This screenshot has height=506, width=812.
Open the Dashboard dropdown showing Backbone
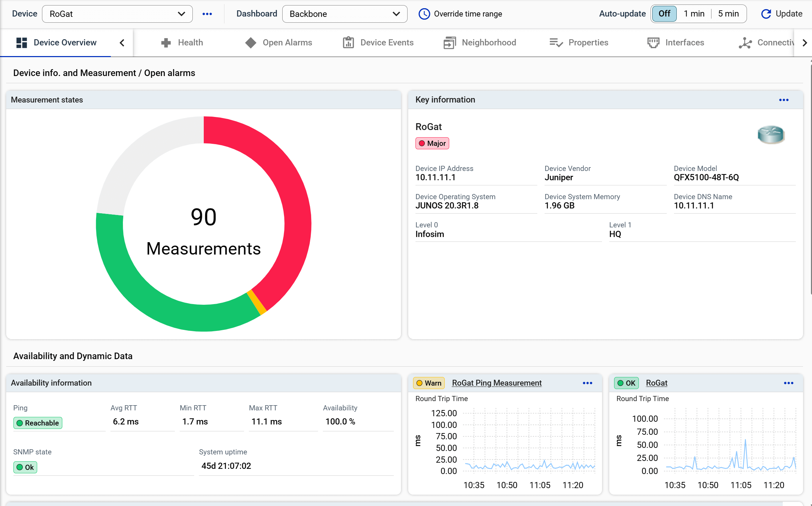(x=345, y=14)
